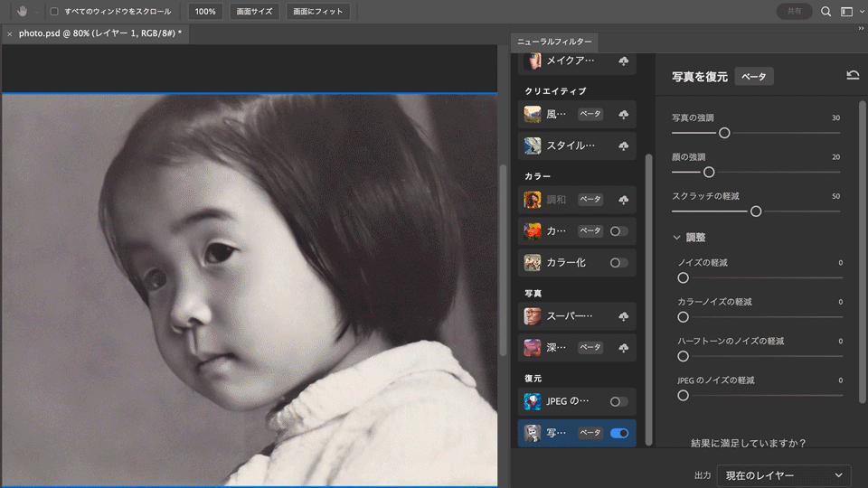Open the search magnifier icon
The height and width of the screenshot is (488, 868).
826,12
